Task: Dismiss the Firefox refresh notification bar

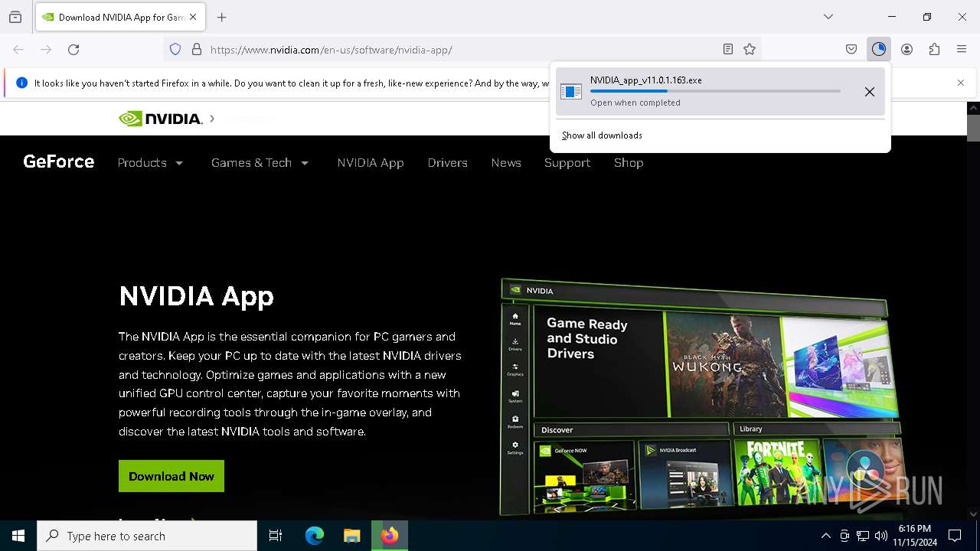Action: pos(961,83)
